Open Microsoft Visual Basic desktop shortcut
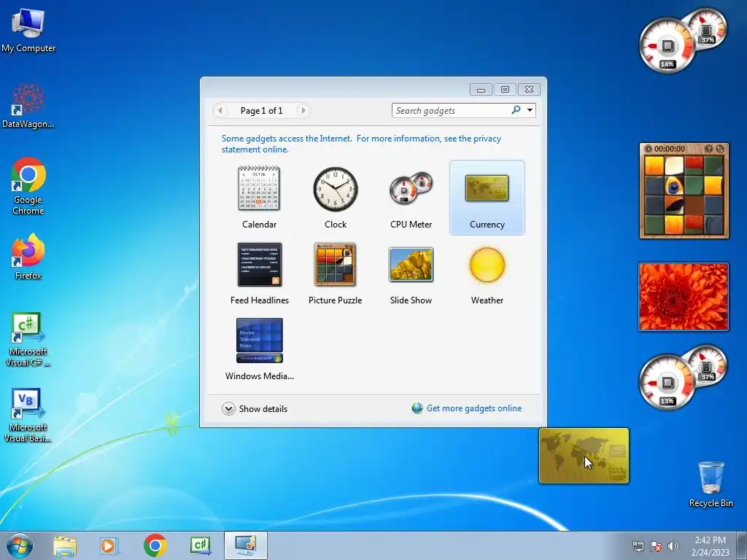This screenshot has width=747, height=560. tap(28, 415)
